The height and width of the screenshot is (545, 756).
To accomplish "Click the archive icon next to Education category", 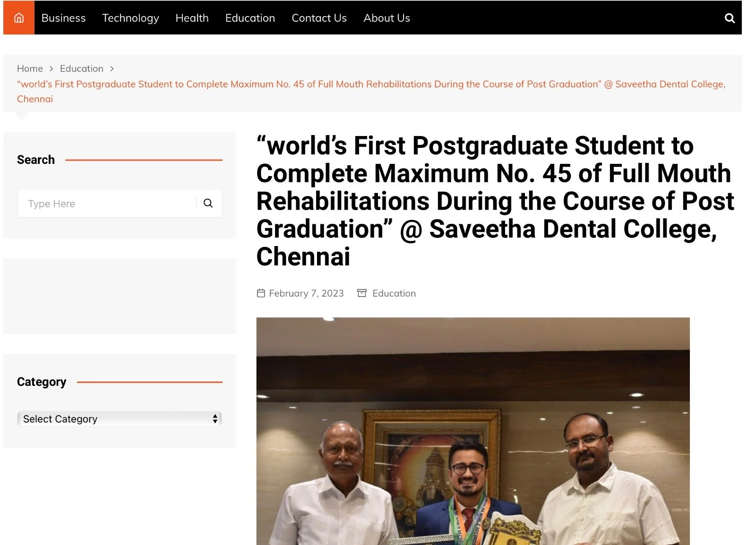I will coord(362,293).
